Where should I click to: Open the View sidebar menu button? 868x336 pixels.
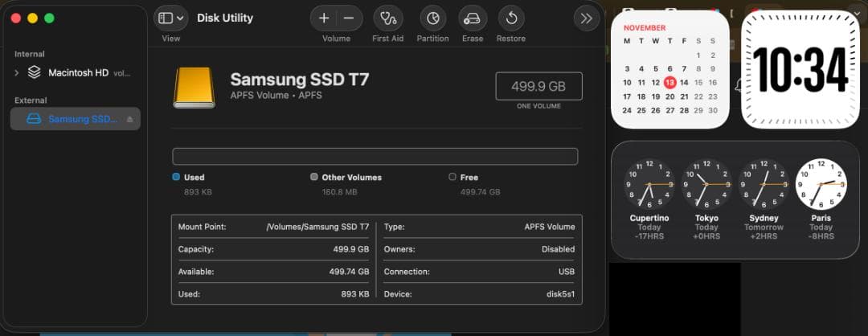170,18
